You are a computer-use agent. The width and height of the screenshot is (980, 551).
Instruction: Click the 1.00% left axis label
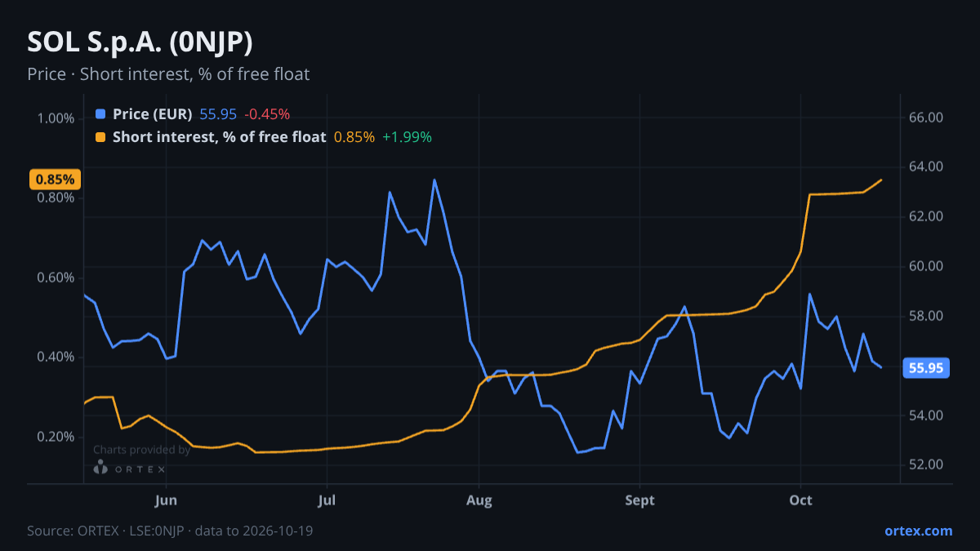pos(56,118)
